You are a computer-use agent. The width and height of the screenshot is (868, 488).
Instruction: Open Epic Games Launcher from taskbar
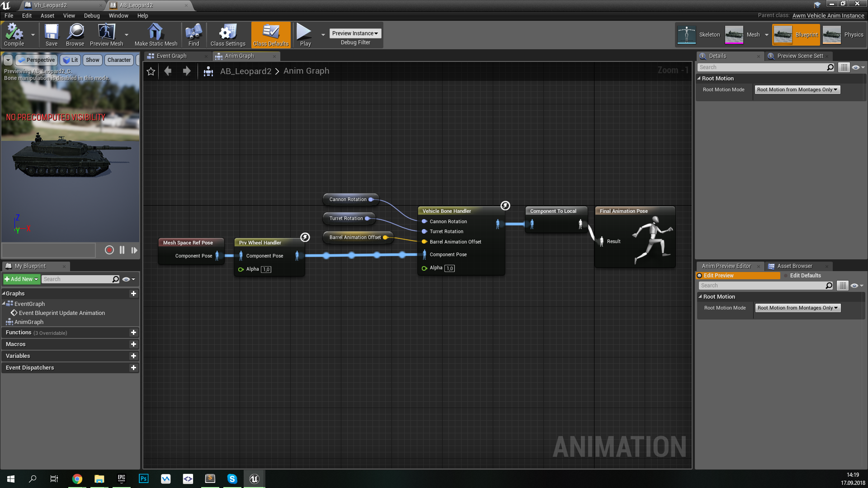click(x=122, y=479)
